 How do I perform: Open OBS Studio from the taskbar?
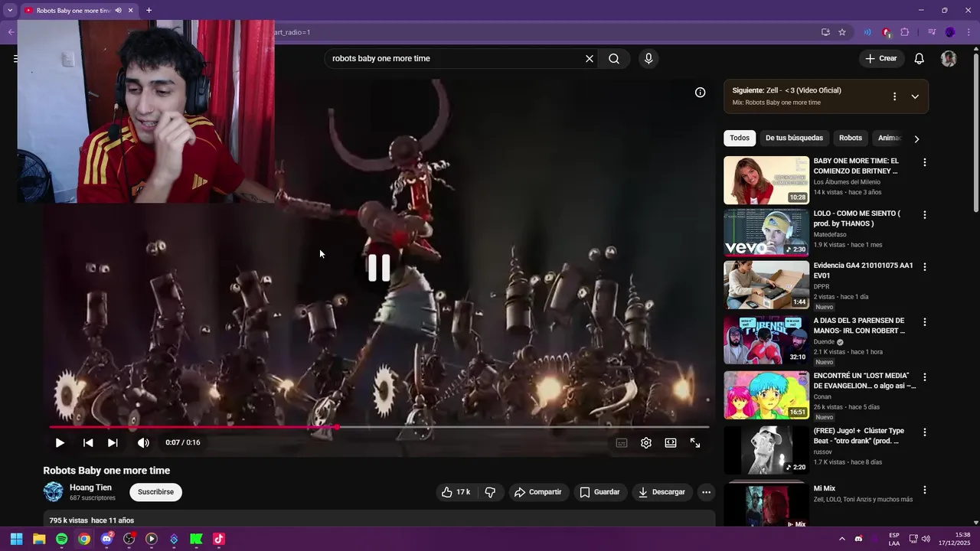pos(129,539)
